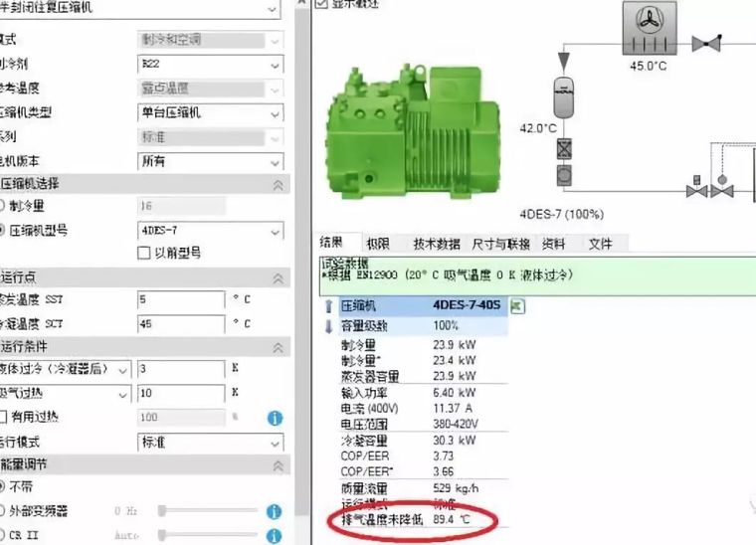The height and width of the screenshot is (545, 756).
Task: Collapse the 运行条件 section
Action: coord(278,348)
